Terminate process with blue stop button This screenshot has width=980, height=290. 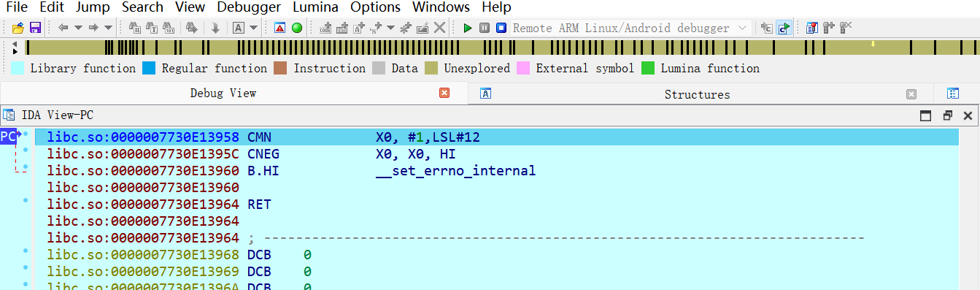(x=501, y=28)
